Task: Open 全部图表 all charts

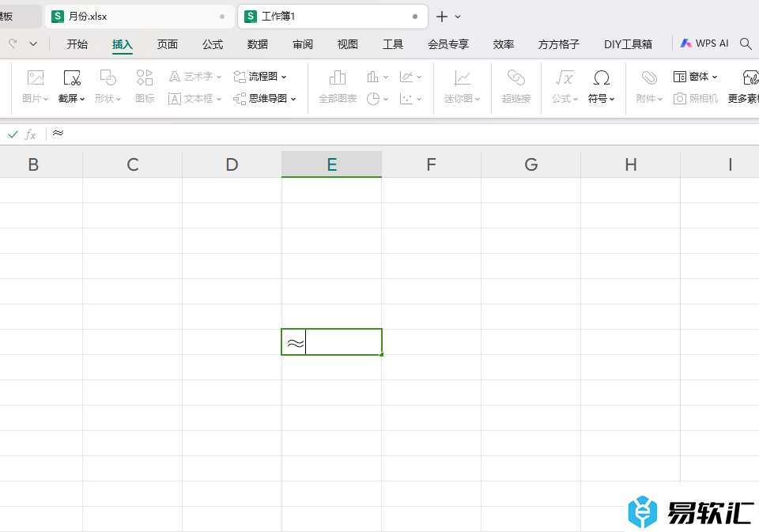Action: pos(338,87)
